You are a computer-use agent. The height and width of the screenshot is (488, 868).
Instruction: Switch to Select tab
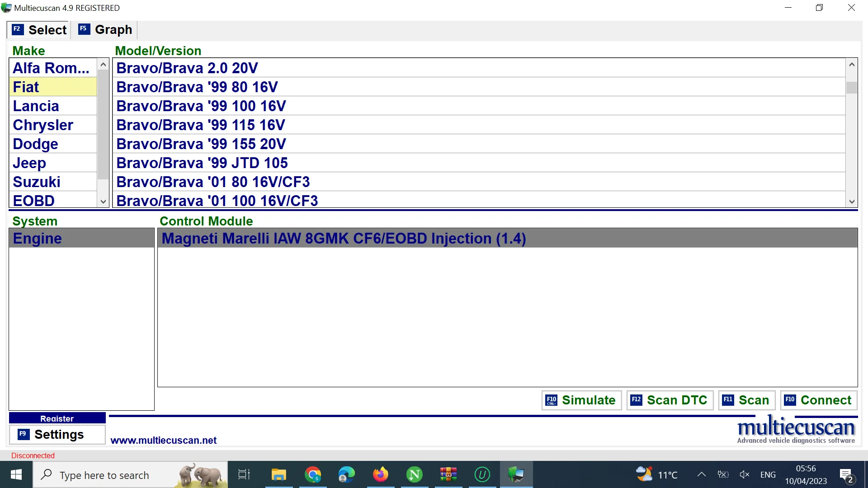click(39, 30)
